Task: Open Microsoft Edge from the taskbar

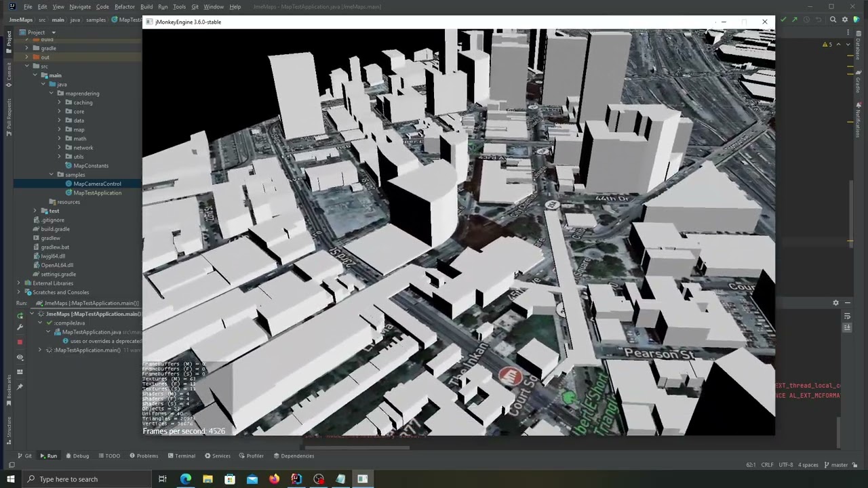Action: point(185,479)
